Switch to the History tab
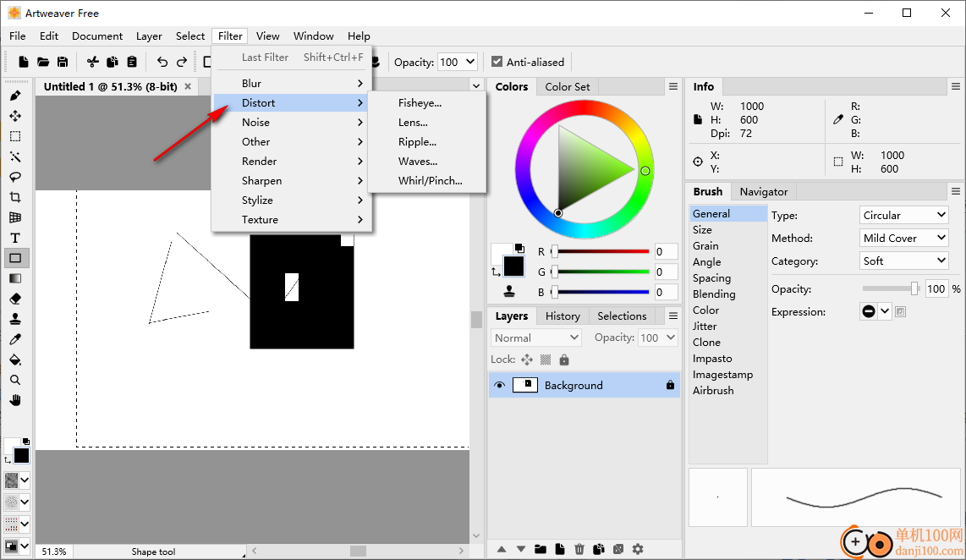The width and height of the screenshot is (966, 560). click(x=563, y=316)
